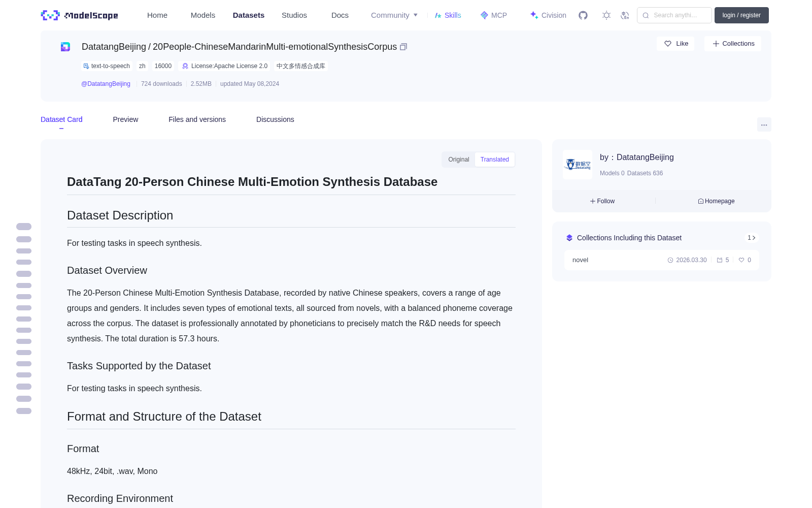Click the Collections Including this Dataset heading
Screen dimensions: 812x508
pos(629,238)
